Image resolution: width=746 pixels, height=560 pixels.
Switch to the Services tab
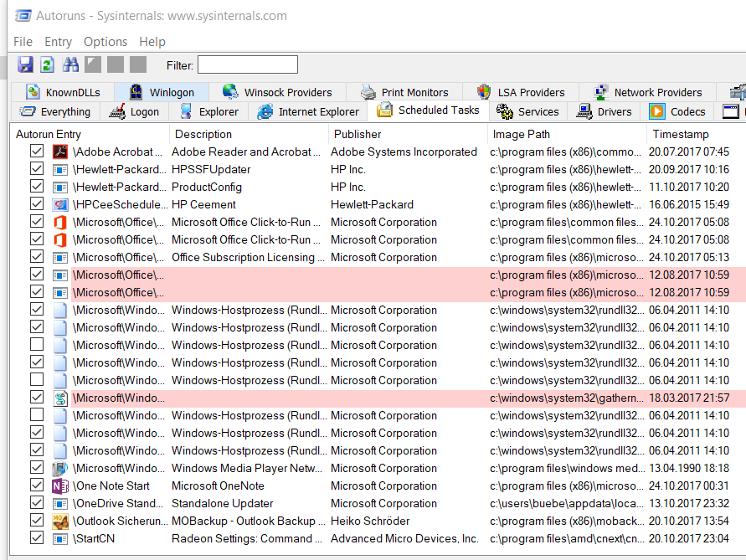(528, 112)
